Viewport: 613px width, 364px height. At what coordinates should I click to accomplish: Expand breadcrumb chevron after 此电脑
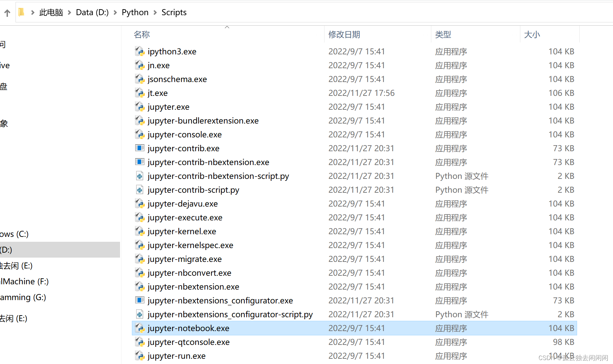pos(69,13)
